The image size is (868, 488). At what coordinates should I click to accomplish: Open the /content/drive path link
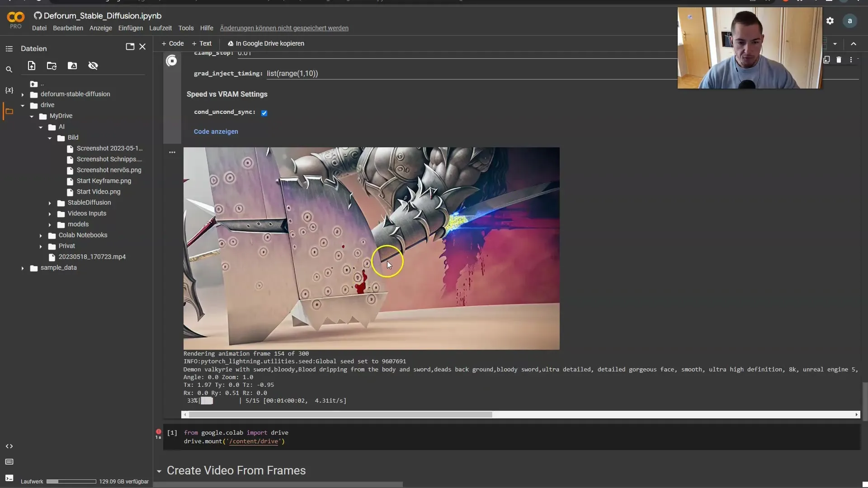(x=254, y=441)
